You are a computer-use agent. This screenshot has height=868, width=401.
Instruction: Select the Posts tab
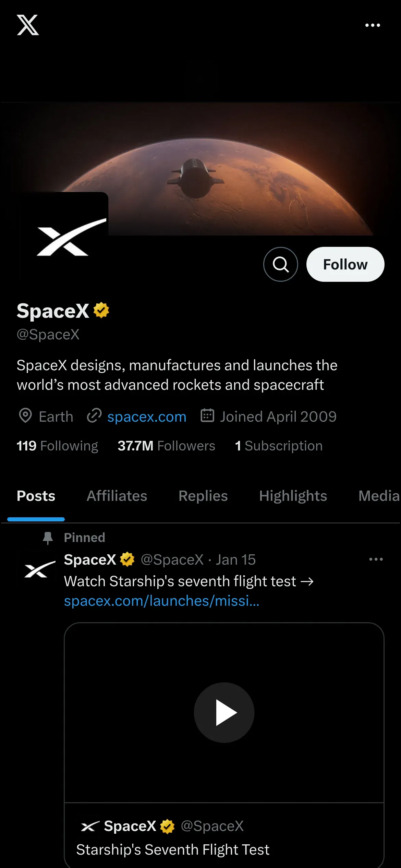tap(36, 496)
